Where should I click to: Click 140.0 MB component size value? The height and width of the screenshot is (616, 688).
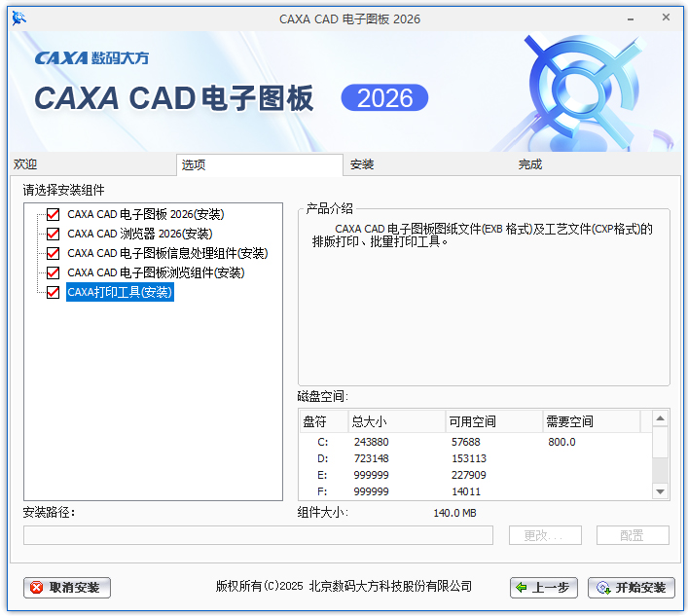(454, 513)
